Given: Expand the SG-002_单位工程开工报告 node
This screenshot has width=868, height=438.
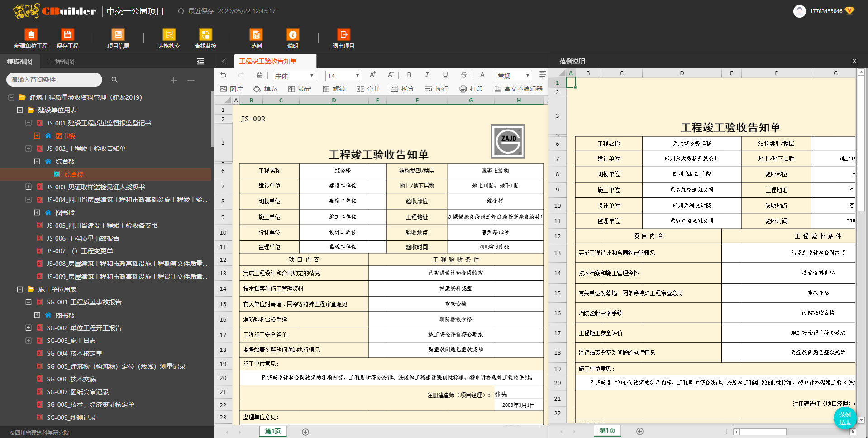Looking at the screenshot, I should tap(29, 328).
